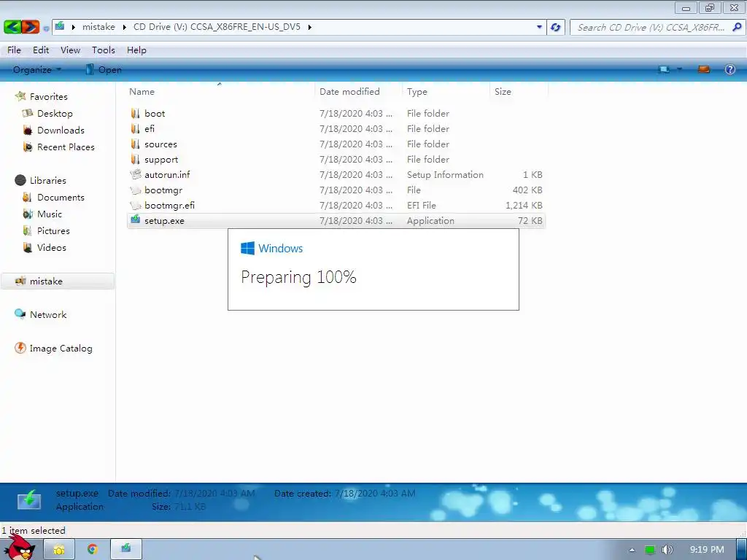Open the help question mark icon
The image size is (747, 560).
[729, 69]
